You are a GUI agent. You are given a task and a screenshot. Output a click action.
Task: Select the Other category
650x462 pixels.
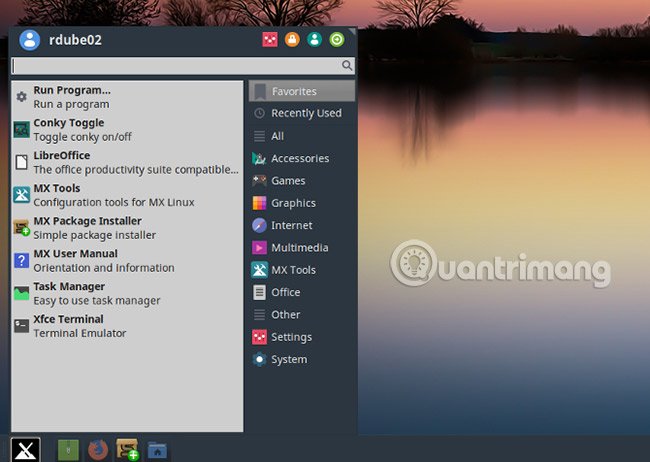tap(302, 315)
